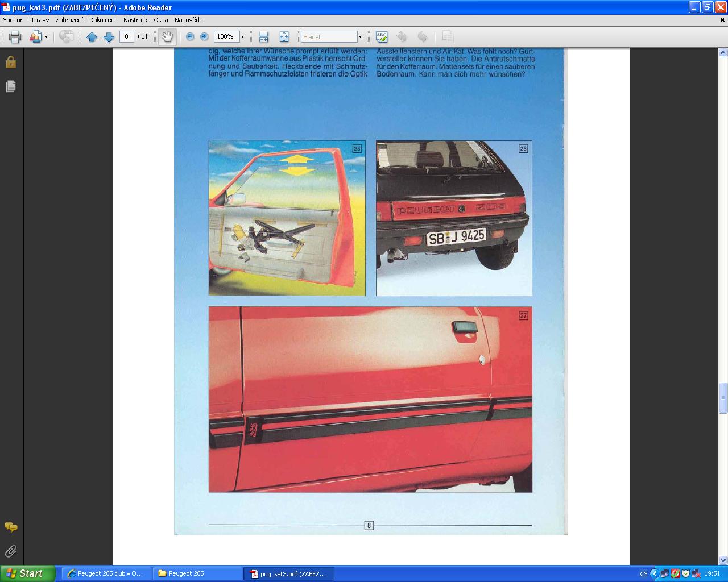Open the Nástroje menu
The height and width of the screenshot is (582, 728).
pyautogui.click(x=135, y=20)
